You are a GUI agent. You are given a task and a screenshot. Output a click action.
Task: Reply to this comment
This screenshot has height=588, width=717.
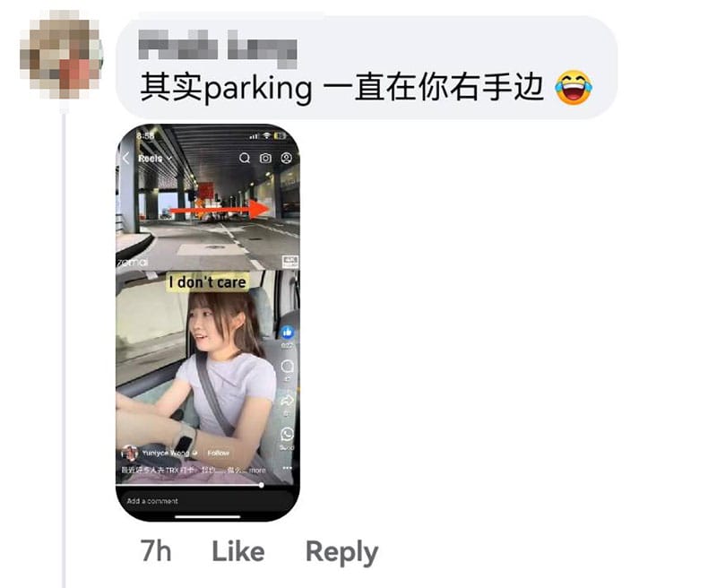click(x=341, y=552)
